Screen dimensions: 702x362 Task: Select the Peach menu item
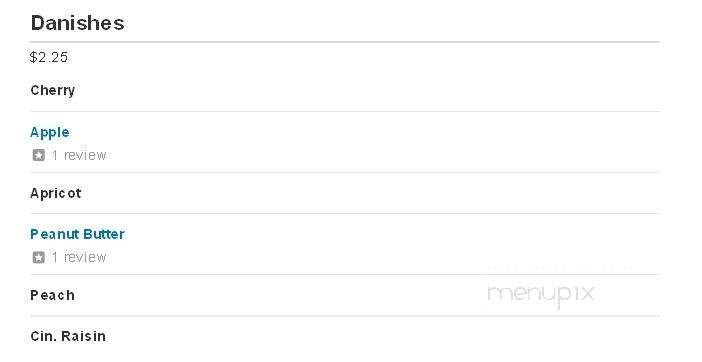(x=52, y=295)
